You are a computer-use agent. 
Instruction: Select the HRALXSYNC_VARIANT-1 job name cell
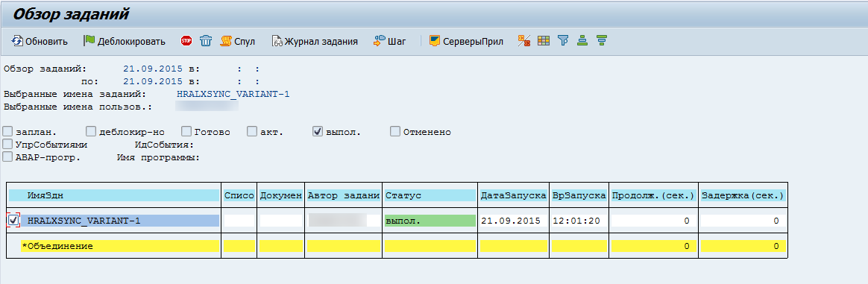point(120,221)
